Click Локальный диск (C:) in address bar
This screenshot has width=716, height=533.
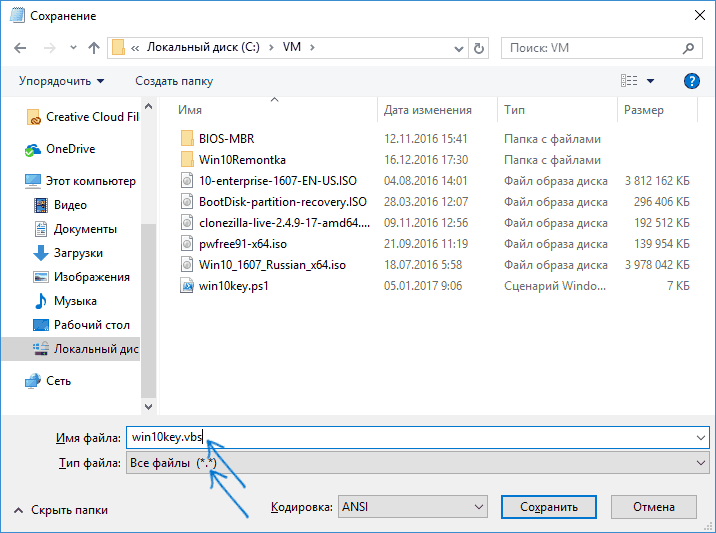tap(203, 47)
